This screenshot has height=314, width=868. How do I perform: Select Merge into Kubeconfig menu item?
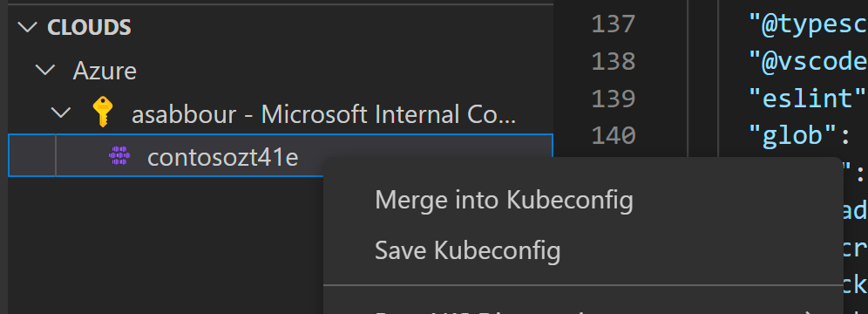point(504,200)
